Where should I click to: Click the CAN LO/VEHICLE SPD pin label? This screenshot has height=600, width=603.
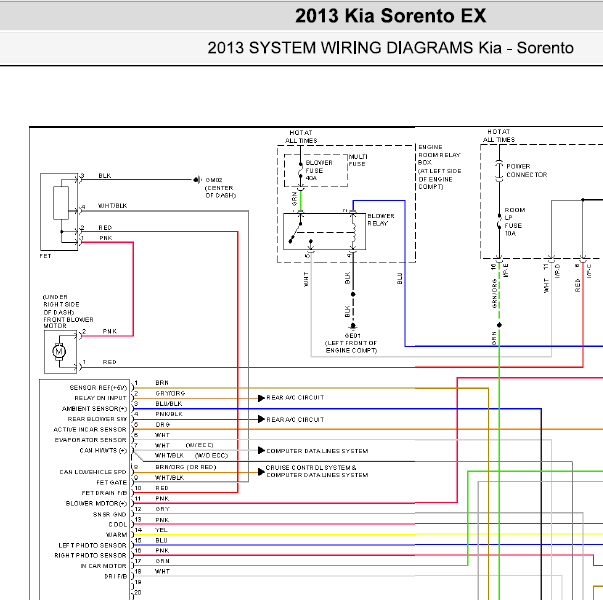pyautogui.click(x=93, y=472)
